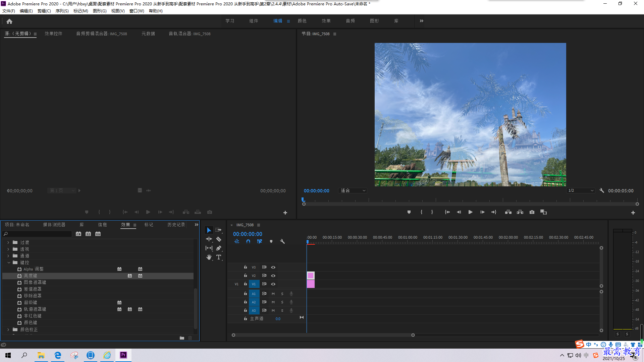
Task: Filter accelerated effects in Effects panel
Action: (78, 234)
